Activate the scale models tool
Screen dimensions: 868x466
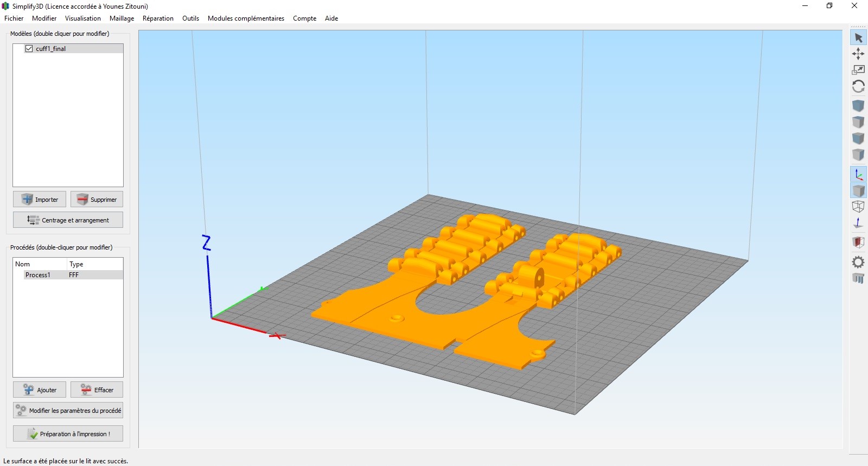point(858,70)
